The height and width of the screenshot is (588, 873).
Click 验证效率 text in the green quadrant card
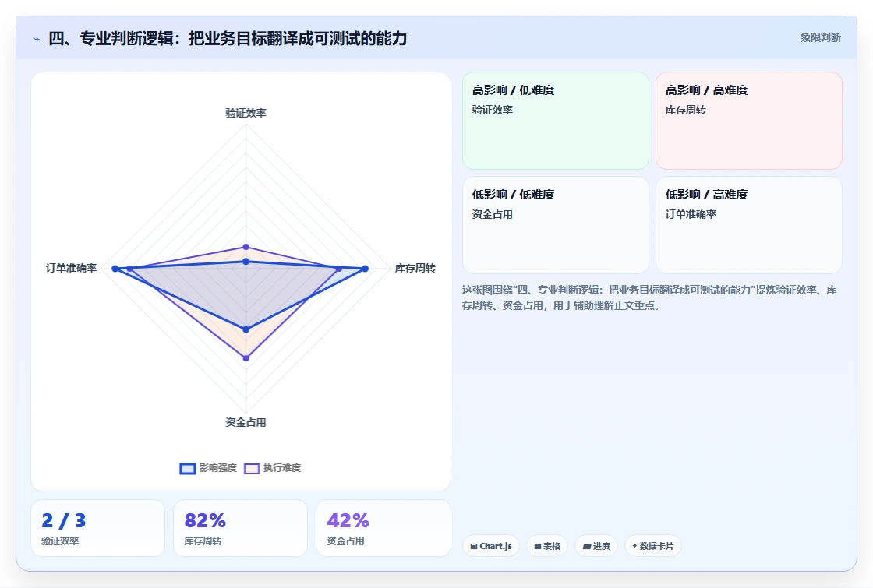coord(492,110)
